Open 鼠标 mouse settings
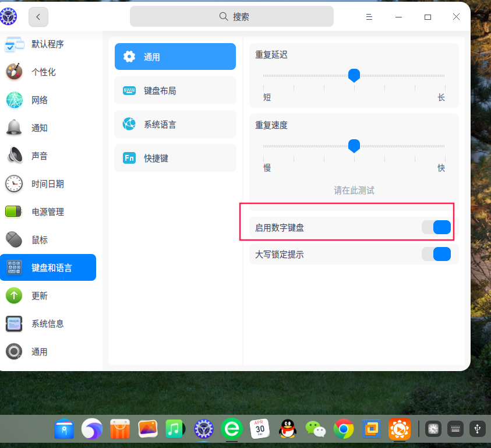 pos(48,240)
